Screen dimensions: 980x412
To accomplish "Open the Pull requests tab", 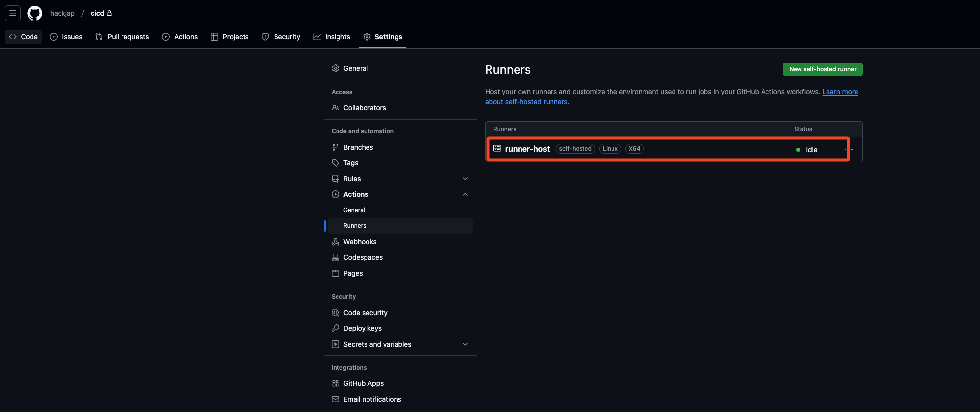I will pyautogui.click(x=122, y=37).
